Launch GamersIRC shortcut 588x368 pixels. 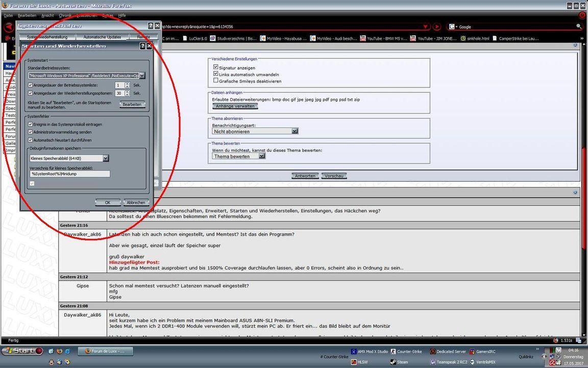click(483, 352)
